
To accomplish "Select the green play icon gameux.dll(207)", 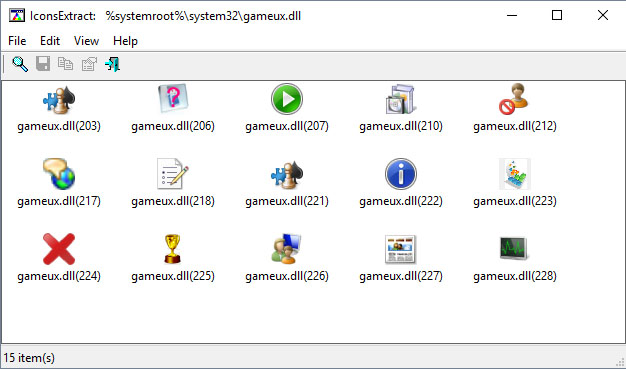I will (x=287, y=99).
